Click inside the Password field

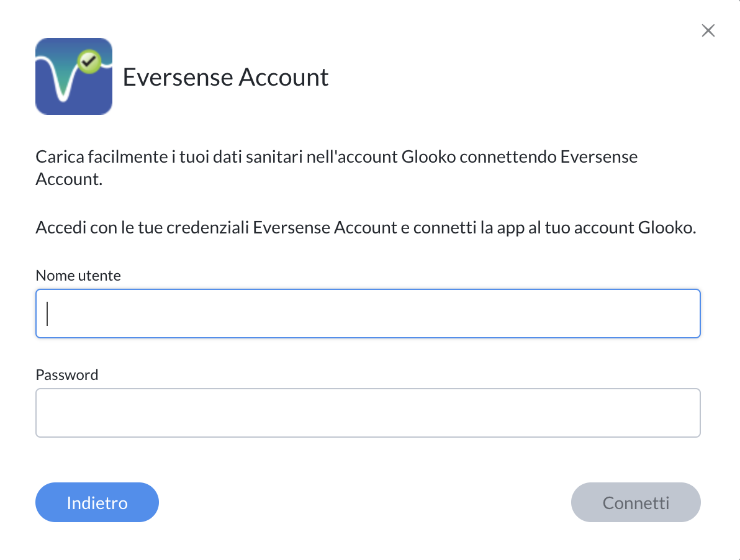(x=368, y=413)
